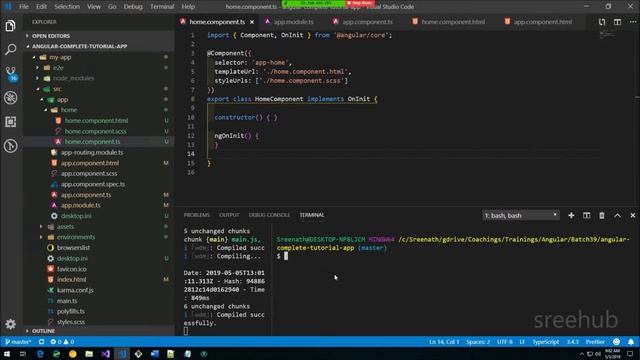Open errors and warnings count in status bar
This screenshot has height=360, width=640.
click(62, 342)
